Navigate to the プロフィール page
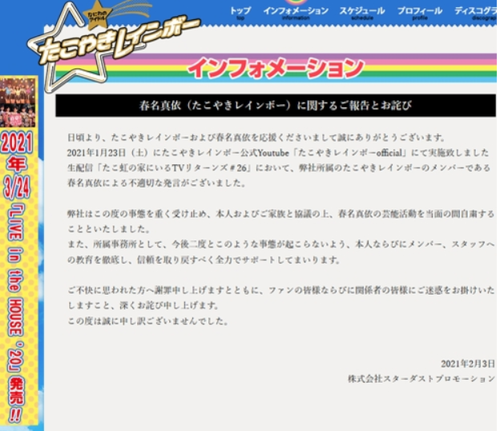This screenshot has height=431, width=504. point(419,11)
